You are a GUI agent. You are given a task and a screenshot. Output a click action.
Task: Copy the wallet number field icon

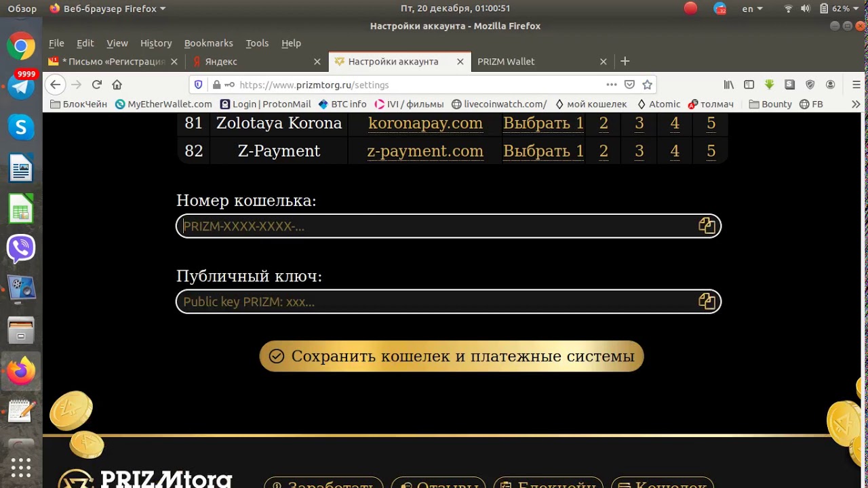707,226
